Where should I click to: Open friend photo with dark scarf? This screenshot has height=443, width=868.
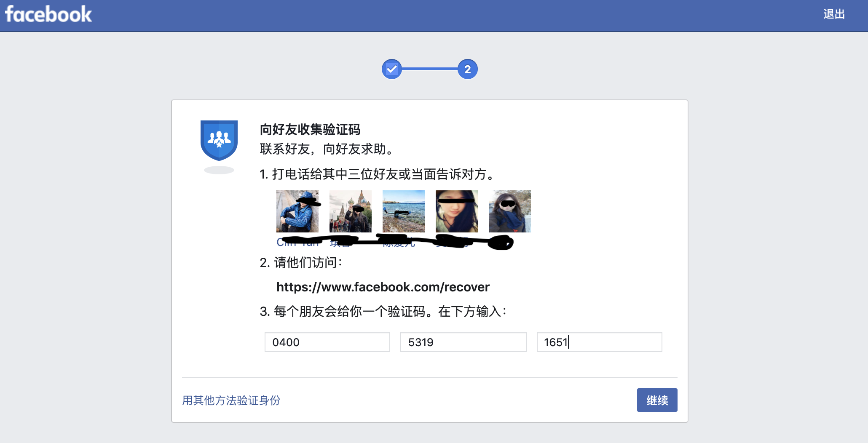pyautogui.click(x=510, y=211)
